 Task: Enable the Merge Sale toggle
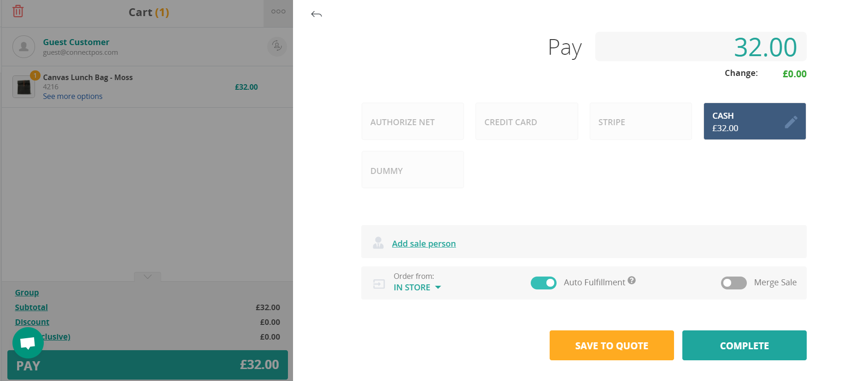(733, 283)
